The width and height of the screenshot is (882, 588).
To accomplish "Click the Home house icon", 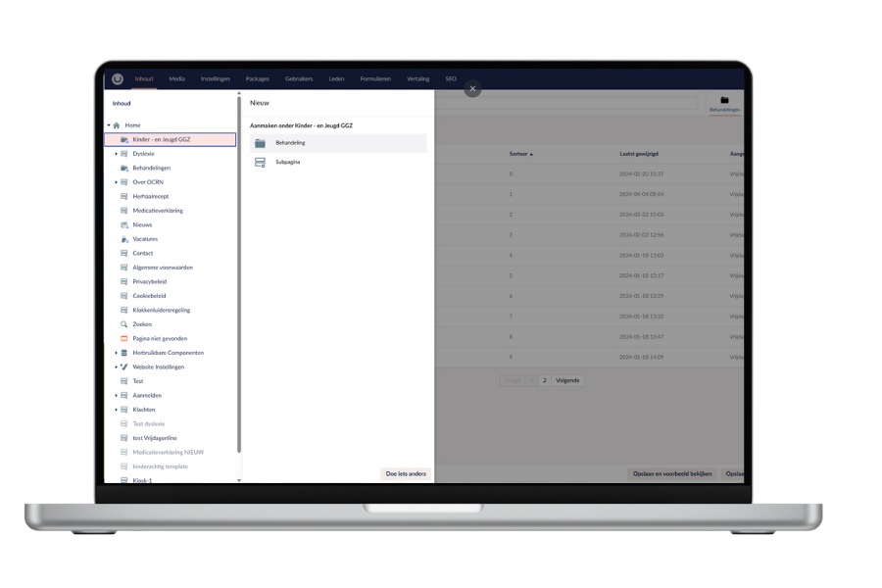I will coord(119,125).
